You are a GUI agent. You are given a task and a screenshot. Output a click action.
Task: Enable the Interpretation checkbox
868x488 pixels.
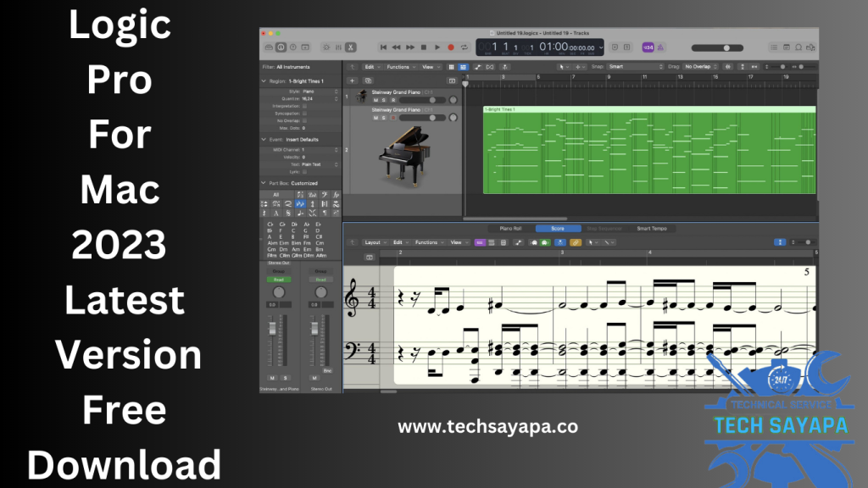pyautogui.click(x=304, y=106)
